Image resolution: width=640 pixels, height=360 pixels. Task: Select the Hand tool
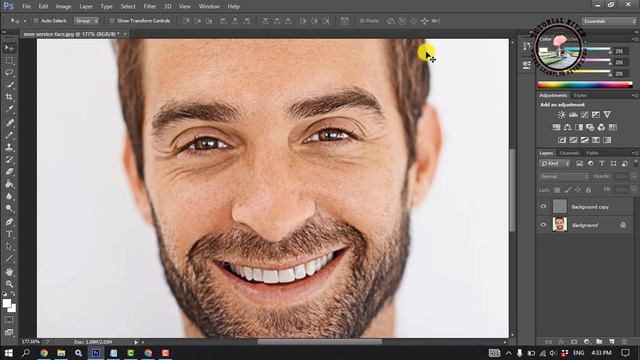[9, 272]
